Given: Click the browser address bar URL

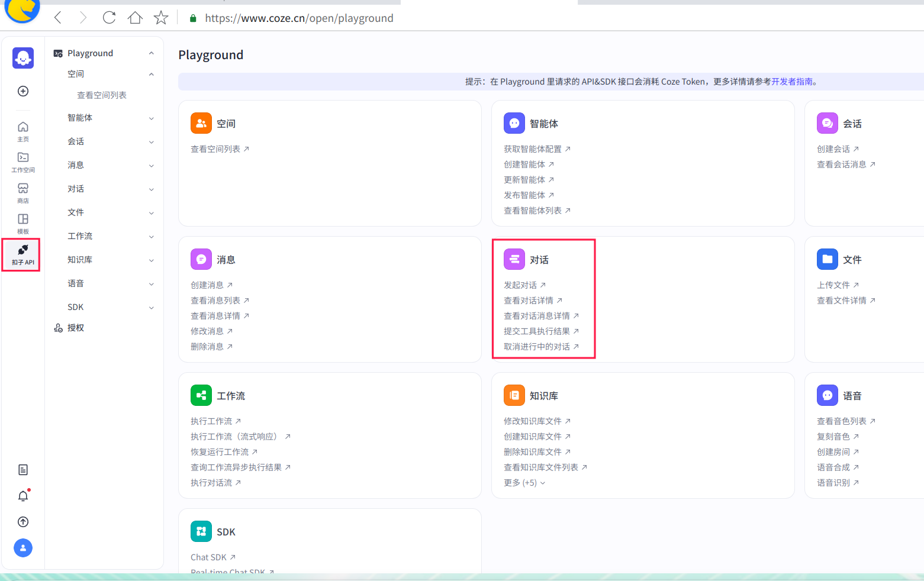Looking at the screenshot, I should (299, 18).
